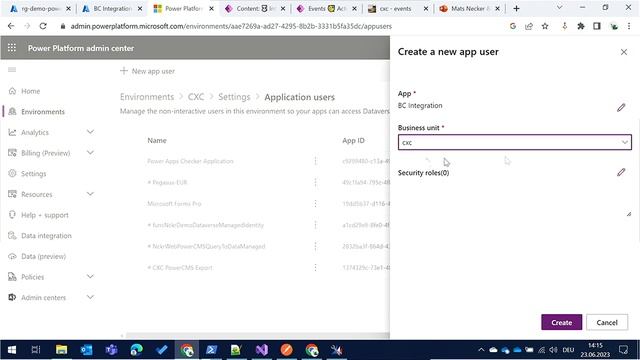Switch to Events browser tab
640x360 pixels.
pyautogui.click(x=327, y=9)
